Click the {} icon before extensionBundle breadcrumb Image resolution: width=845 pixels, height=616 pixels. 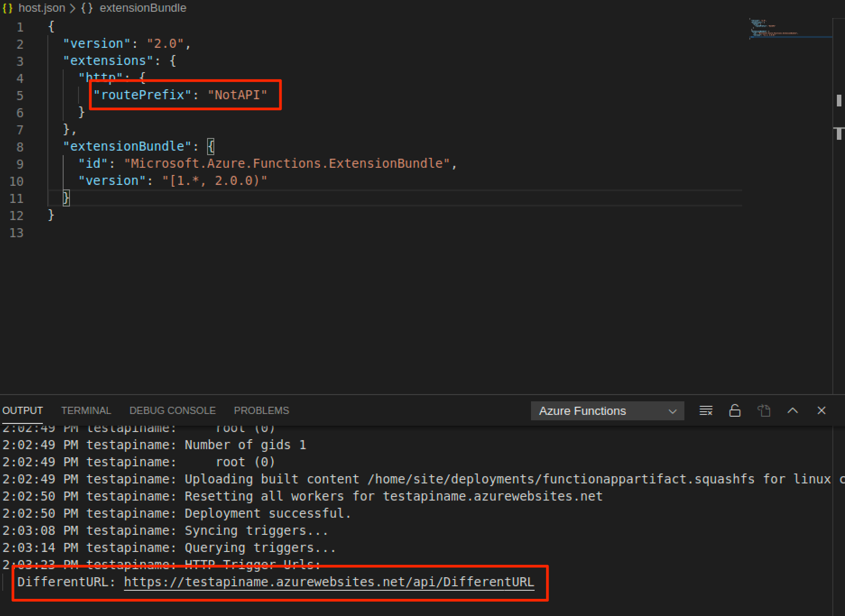(87, 8)
